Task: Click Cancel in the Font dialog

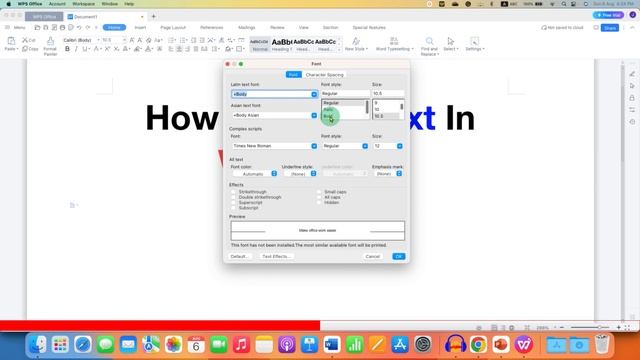Action: (x=373, y=256)
